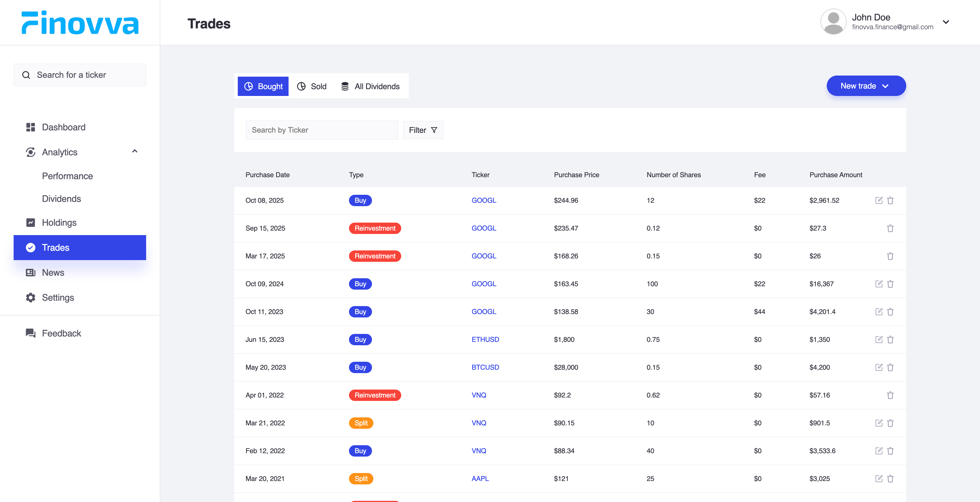Delete the Sep 15, 2025 reinvestment trade
The width and height of the screenshot is (980, 502).
tap(890, 228)
